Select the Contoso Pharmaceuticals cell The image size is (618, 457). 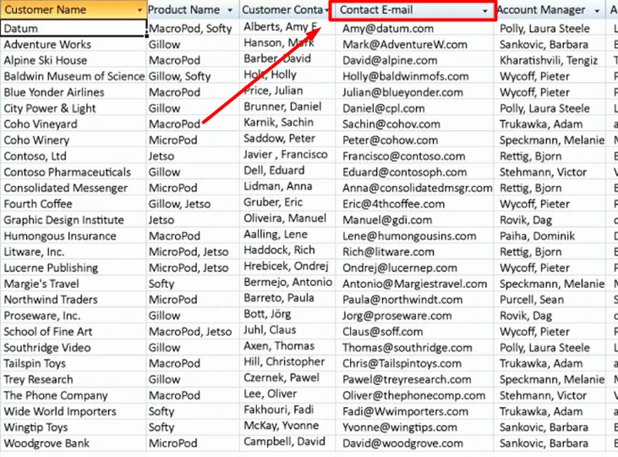point(73,172)
